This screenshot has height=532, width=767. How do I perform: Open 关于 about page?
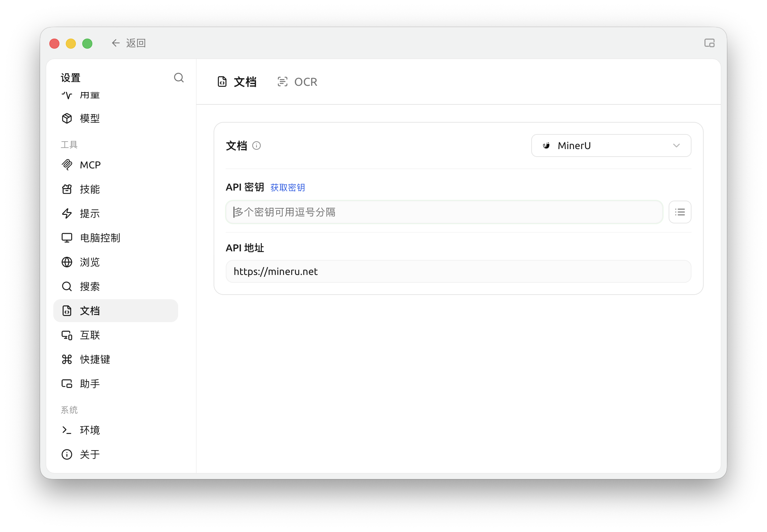116,454
